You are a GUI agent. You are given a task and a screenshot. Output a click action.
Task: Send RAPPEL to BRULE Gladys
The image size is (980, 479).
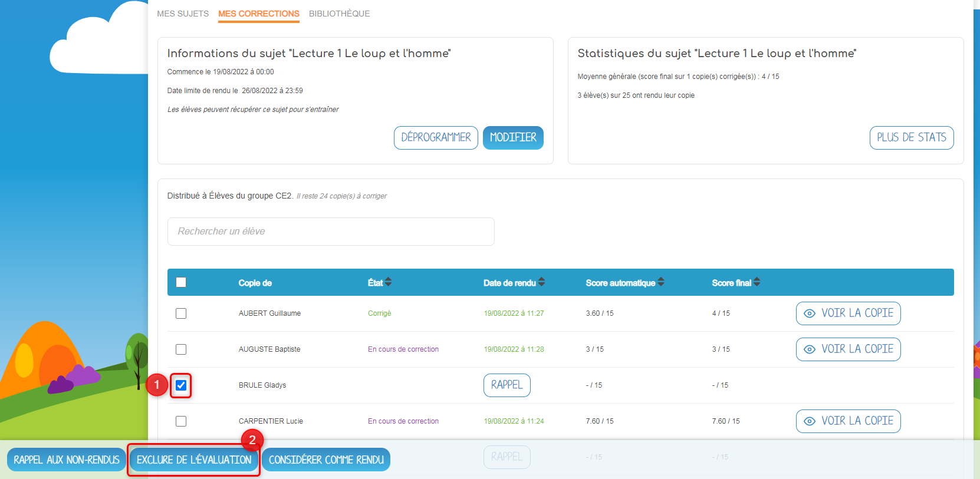tap(507, 385)
